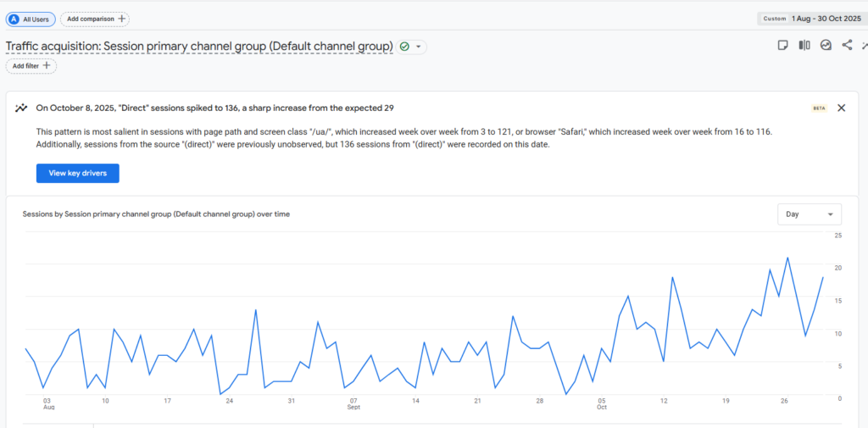The height and width of the screenshot is (428, 868).
Task: Click the plus icon in Add comparison
Action: (x=122, y=19)
